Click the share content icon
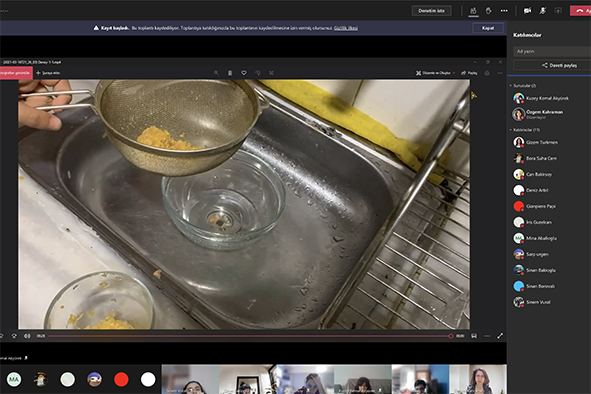 point(558,11)
